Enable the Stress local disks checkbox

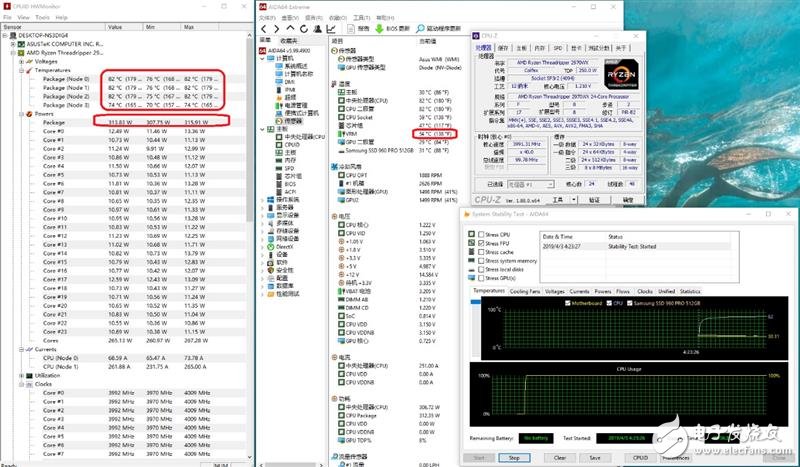[481, 269]
